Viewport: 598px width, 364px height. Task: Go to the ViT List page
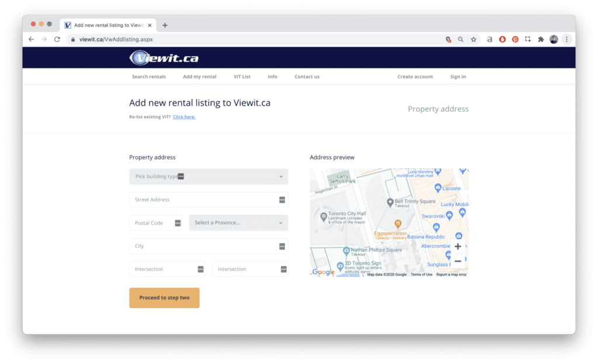pyautogui.click(x=242, y=76)
